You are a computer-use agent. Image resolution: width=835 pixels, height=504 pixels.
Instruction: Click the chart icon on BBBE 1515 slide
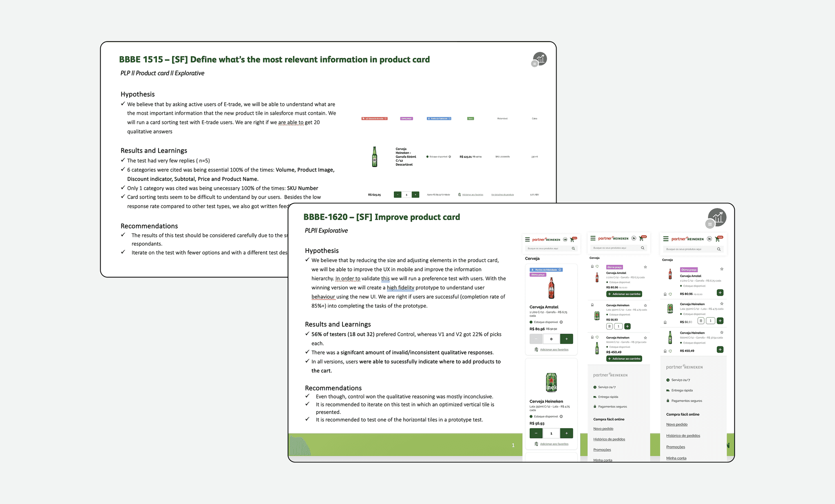tap(540, 59)
